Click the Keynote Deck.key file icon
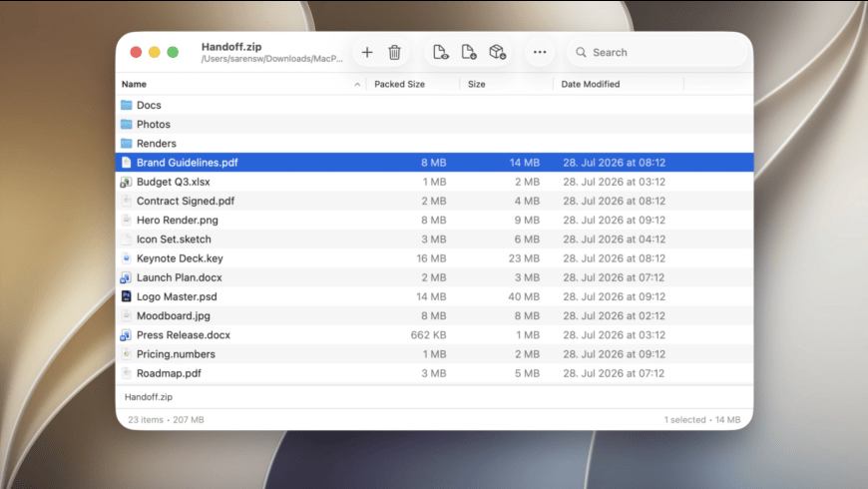The image size is (868, 489). point(127,258)
